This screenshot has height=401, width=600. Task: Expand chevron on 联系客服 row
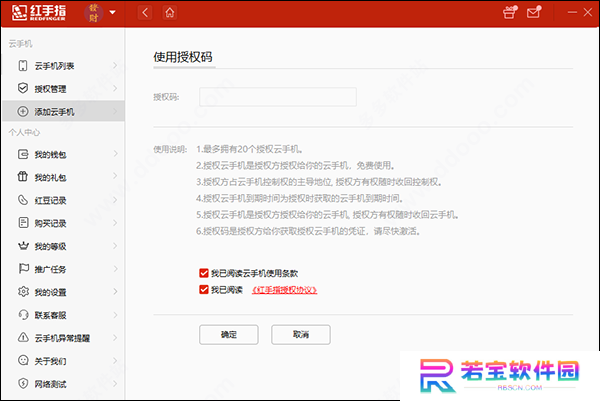[x=115, y=315]
